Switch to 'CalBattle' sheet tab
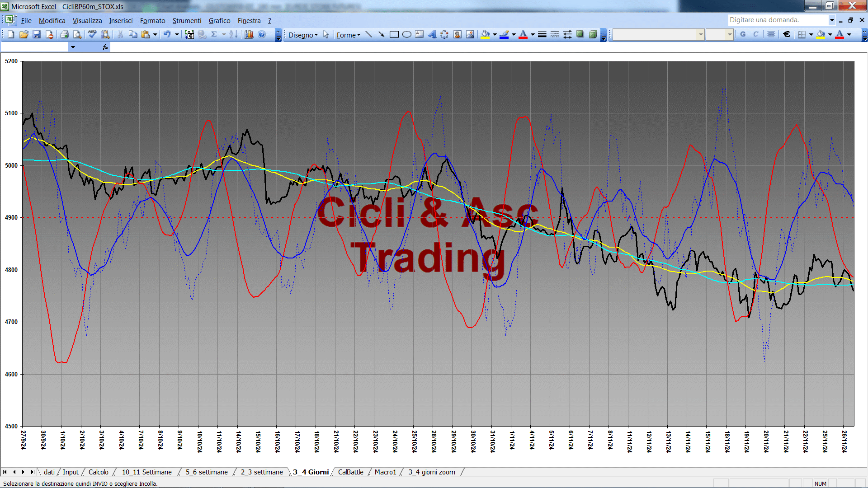 pyautogui.click(x=350, y=472)
